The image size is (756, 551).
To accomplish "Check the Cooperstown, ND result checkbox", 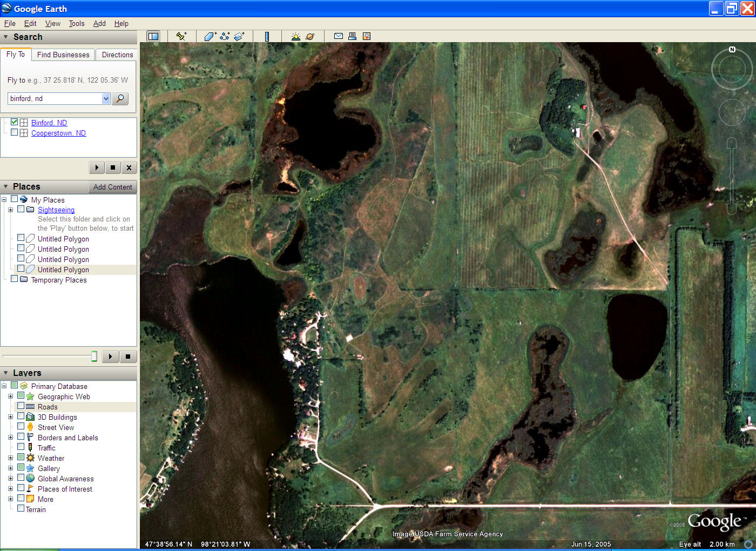I will (15, 132).
